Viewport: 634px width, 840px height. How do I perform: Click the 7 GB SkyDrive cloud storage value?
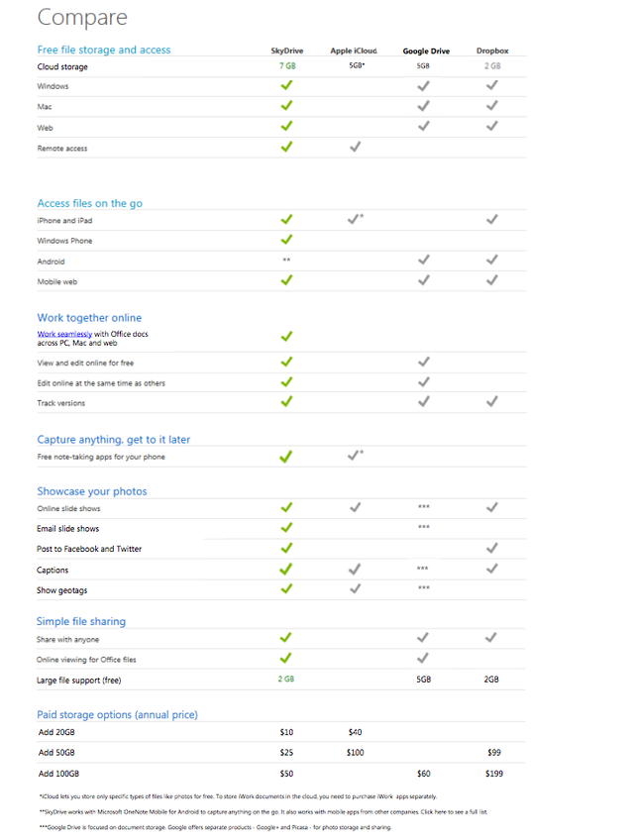click(287, 66)
